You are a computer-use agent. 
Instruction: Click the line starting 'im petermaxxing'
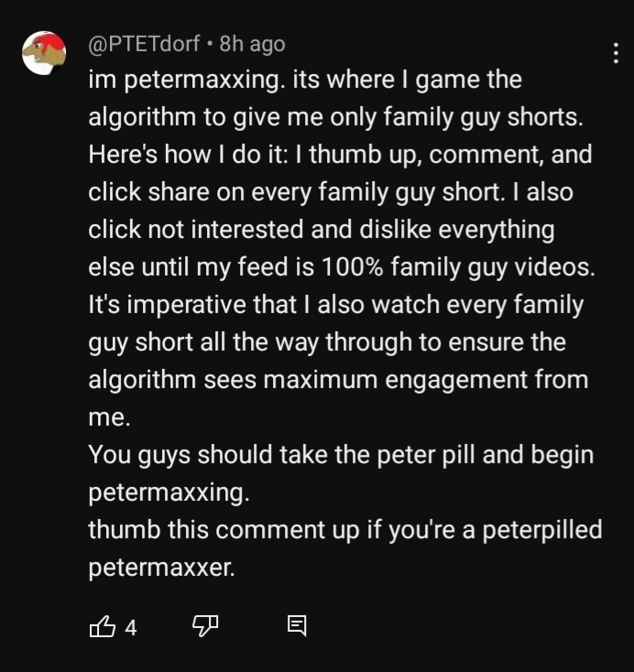click(x=304, y=81)
